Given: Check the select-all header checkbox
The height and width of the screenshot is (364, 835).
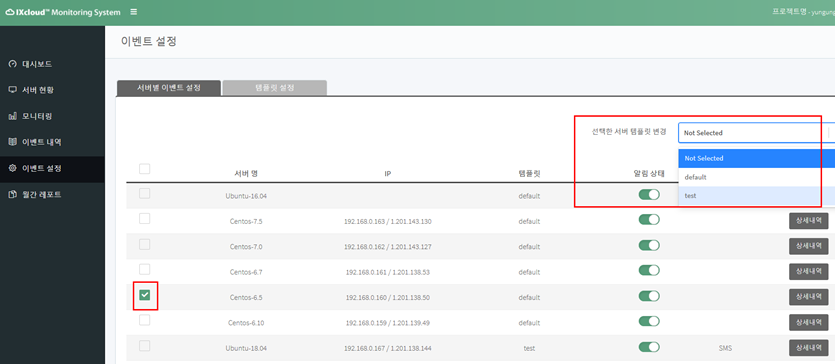Looking at the screenshot, I should [144, 169].
